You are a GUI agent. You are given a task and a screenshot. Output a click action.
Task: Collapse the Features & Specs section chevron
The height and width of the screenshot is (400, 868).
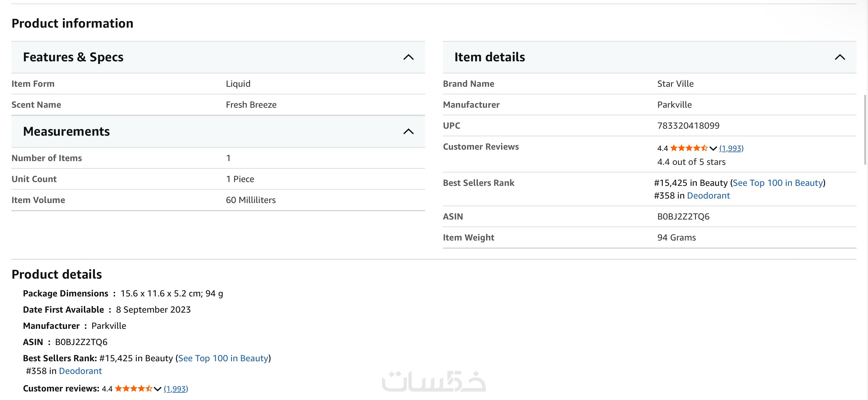(408, 57)
